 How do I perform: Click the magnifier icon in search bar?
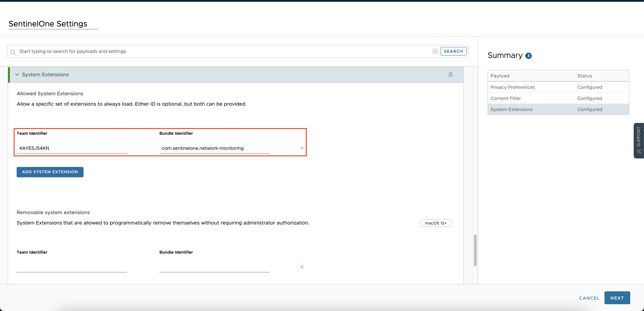pyautogui.click(x=13, y=52)
